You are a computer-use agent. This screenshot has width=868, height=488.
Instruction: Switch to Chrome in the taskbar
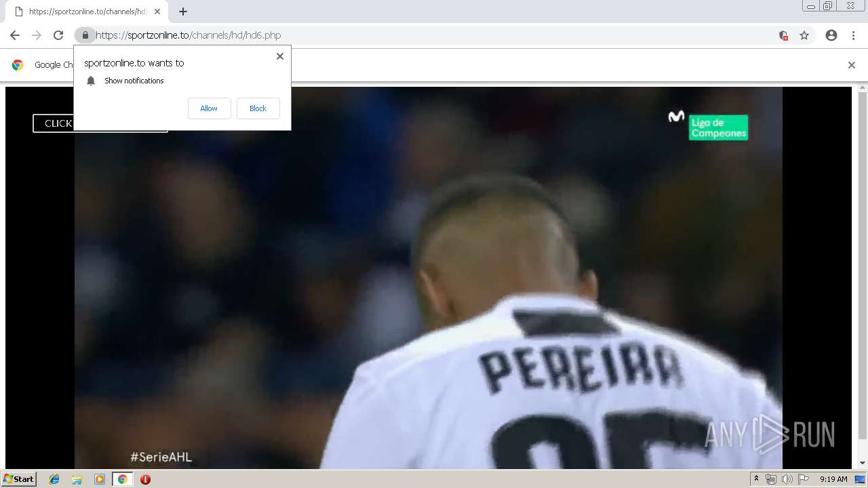122,479
